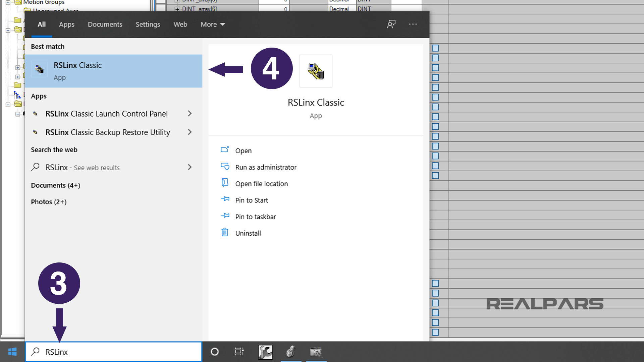
Task: Open the ellipsis options icon in search header
Action: [x=413, y=24]
